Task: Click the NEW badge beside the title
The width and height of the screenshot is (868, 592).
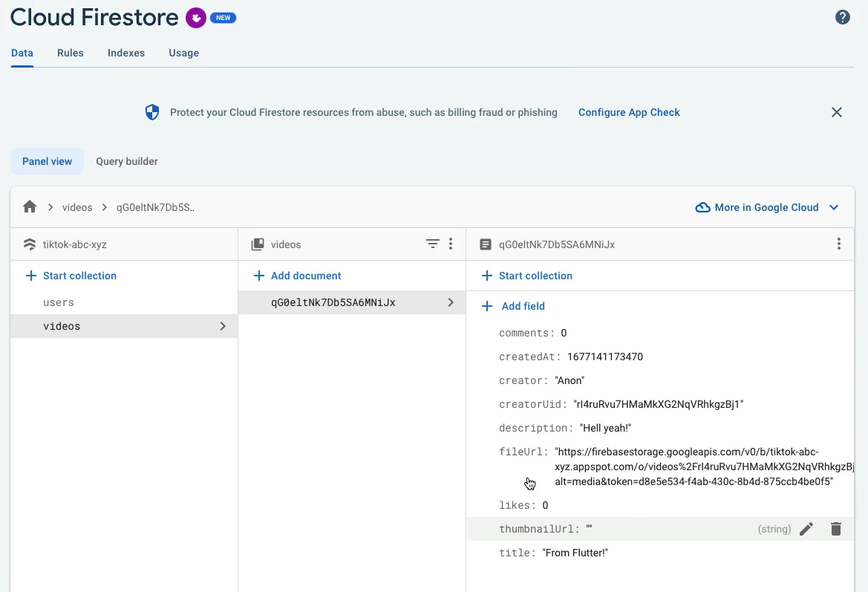Action: pos(223,18)
